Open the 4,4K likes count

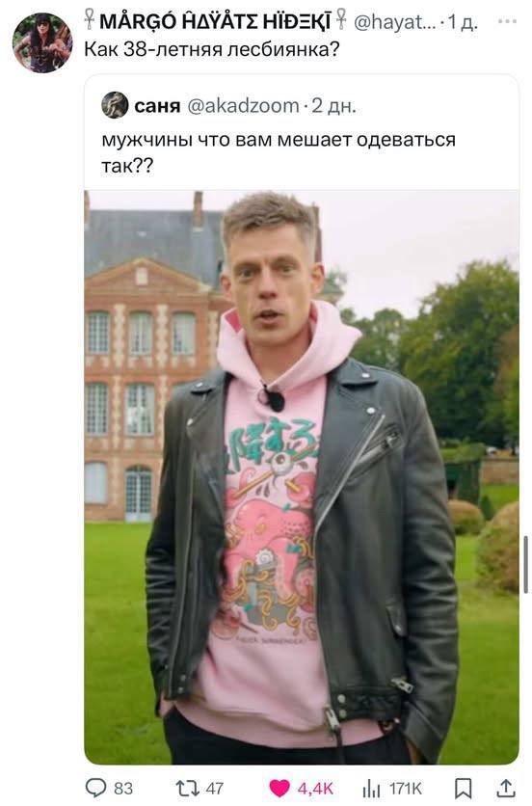(x=315, y=788)
